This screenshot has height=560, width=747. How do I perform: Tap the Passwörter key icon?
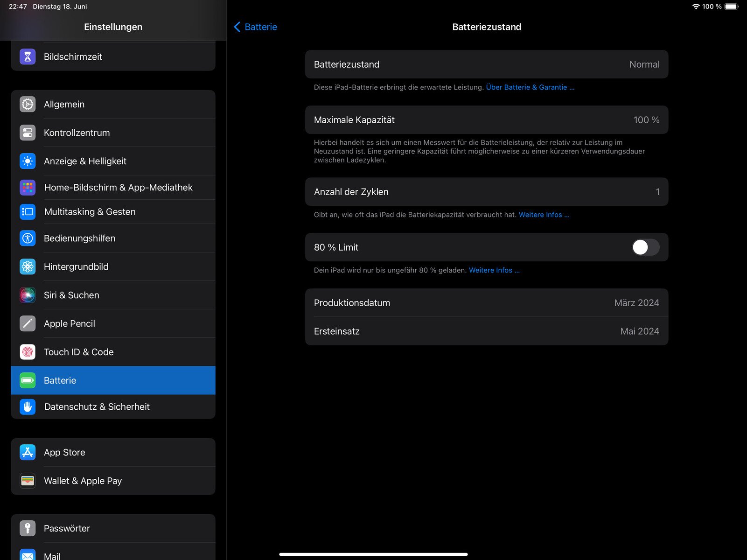(28, 528)
